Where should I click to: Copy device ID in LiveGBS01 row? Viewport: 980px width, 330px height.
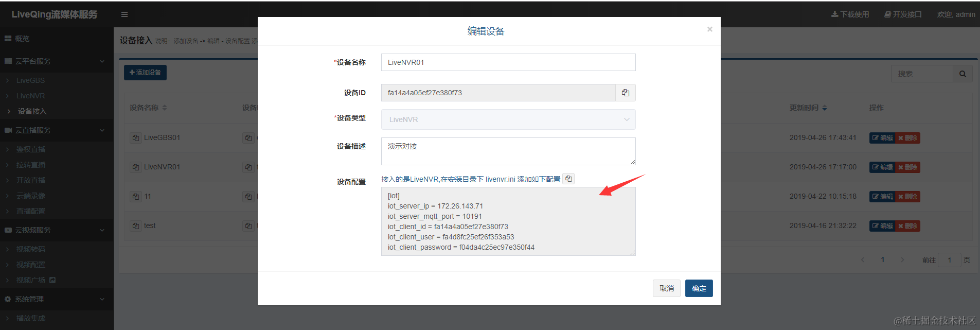[248, 138]
